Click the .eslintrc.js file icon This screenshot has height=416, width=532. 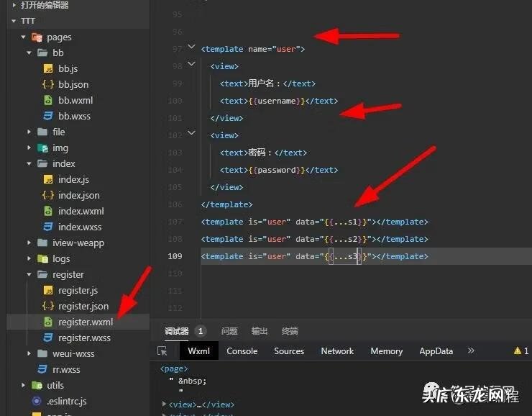click(37, 401)
